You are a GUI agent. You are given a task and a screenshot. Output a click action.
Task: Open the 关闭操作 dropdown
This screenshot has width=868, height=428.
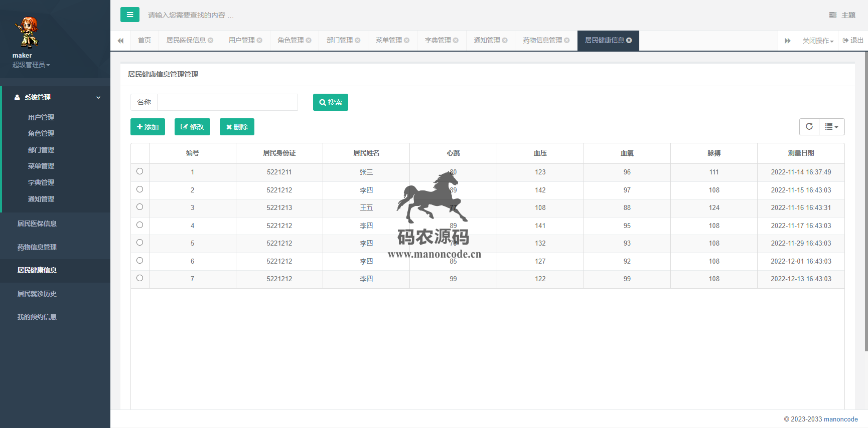817,41
